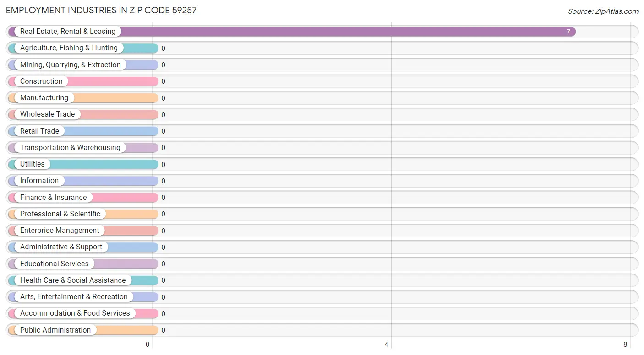The height and width of the screenshot is (355, 644).
Task: Click the x-axis label 4
Action: coord(387,344)
